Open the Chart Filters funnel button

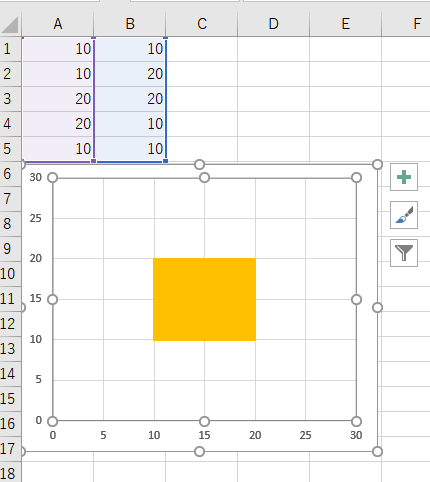click(404, 253)
